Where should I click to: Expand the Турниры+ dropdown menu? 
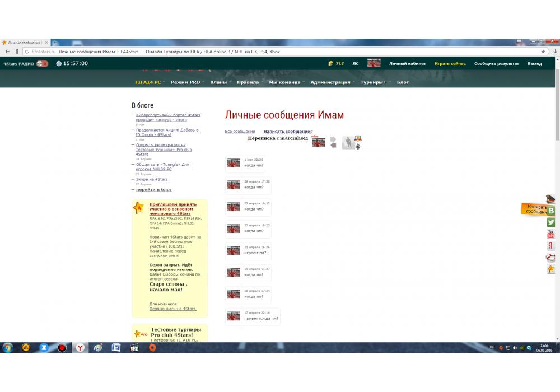374,82
